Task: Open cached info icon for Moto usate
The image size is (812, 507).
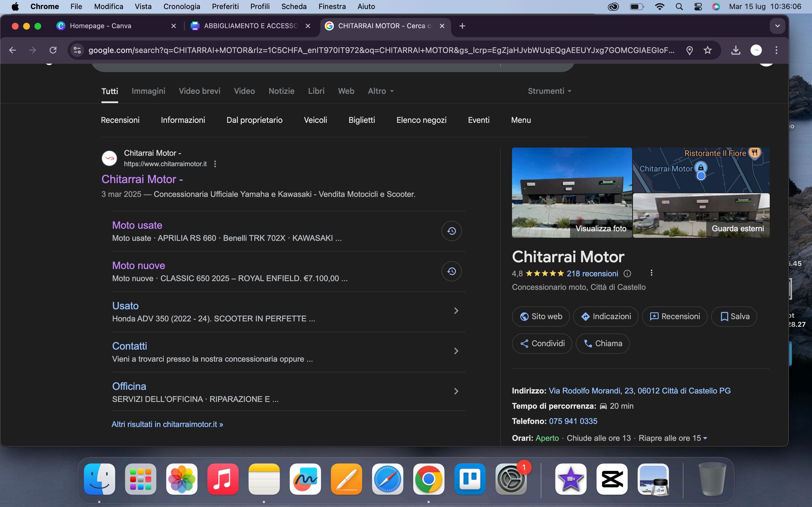Action: tap(451, 231)
